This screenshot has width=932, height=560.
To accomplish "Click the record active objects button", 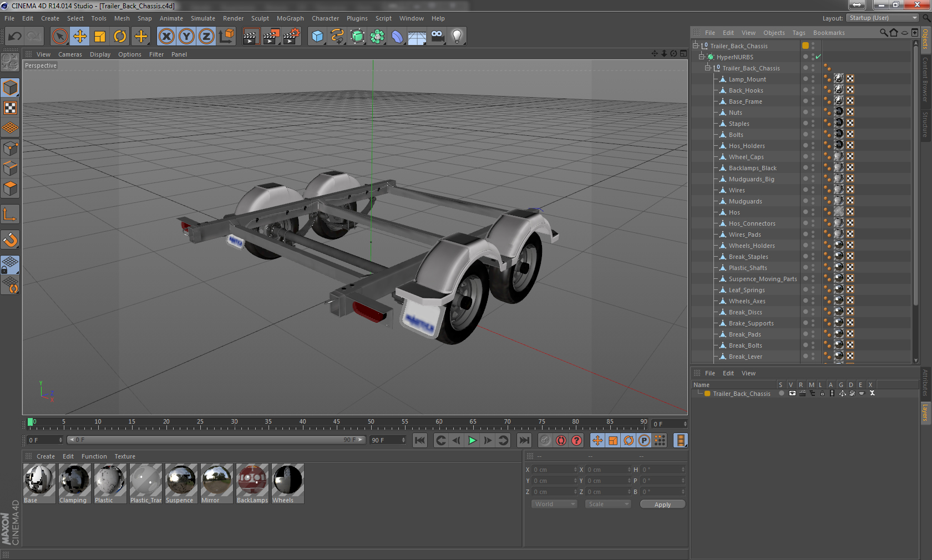I will click(545, 440).
